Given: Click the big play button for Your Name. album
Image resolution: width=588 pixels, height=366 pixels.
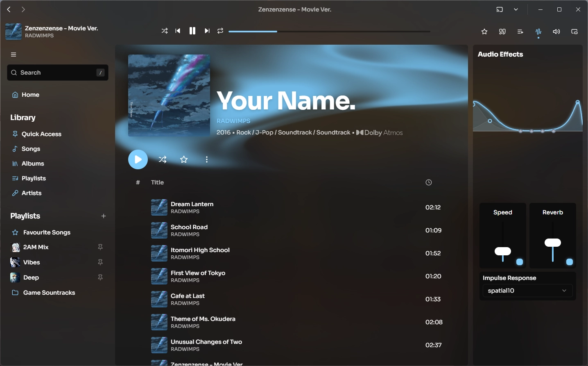Looking at the screenshot, I should click(138, 159).
